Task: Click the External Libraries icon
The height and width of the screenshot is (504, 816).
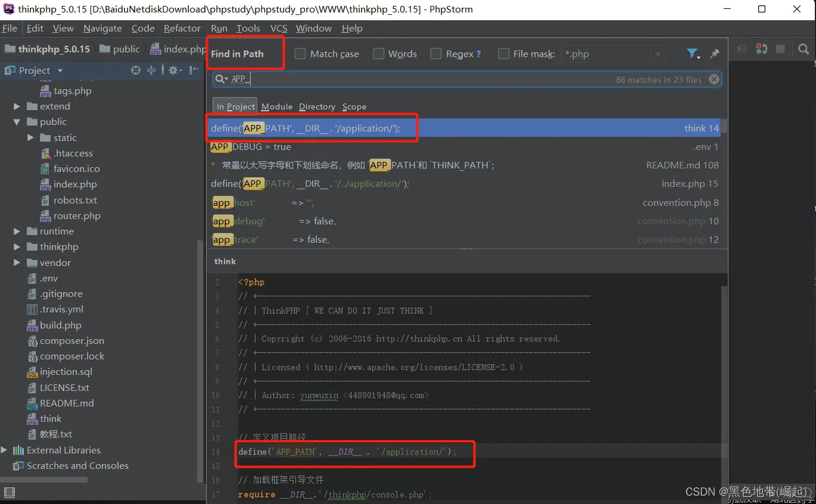Action: pyautogui.click(x=18, y=450)
